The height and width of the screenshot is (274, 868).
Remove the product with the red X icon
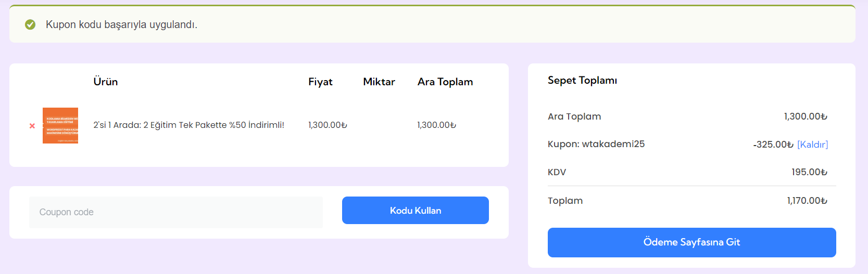point(32,126)
